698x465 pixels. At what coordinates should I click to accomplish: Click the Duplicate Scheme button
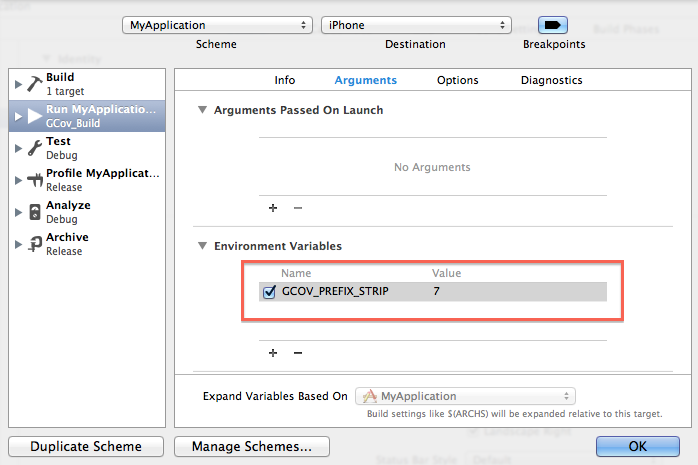point(86,447)
